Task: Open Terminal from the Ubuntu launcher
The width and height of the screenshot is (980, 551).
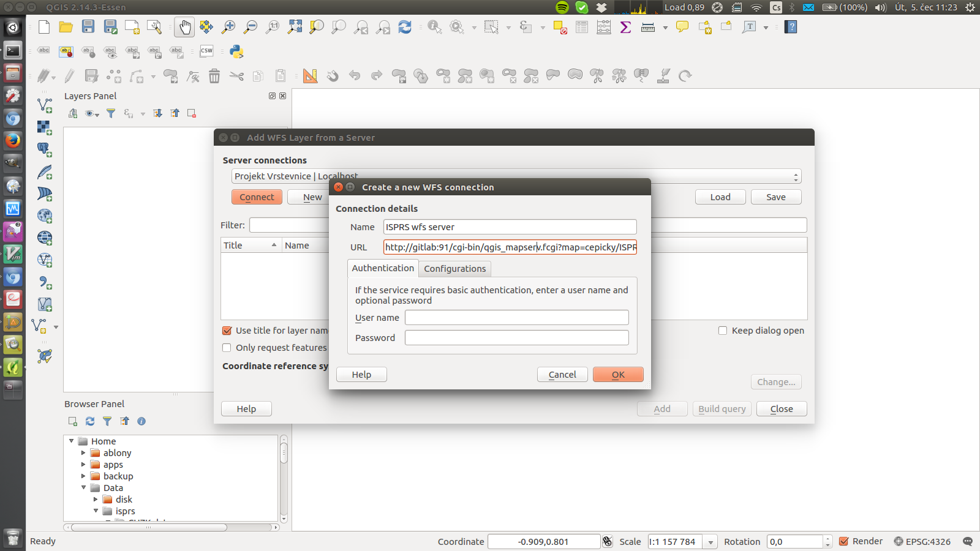Action: 13,50
